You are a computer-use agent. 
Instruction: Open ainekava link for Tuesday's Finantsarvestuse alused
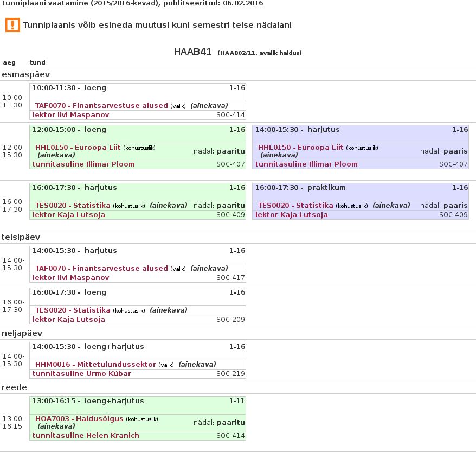tap(209, 269)
